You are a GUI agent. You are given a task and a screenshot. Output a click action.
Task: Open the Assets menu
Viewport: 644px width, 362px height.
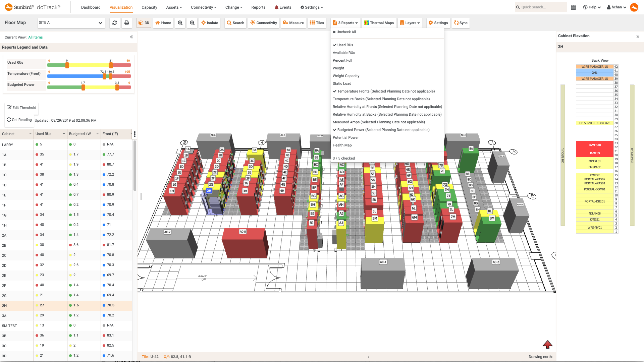pyautogui.click(x=174, y=7)
